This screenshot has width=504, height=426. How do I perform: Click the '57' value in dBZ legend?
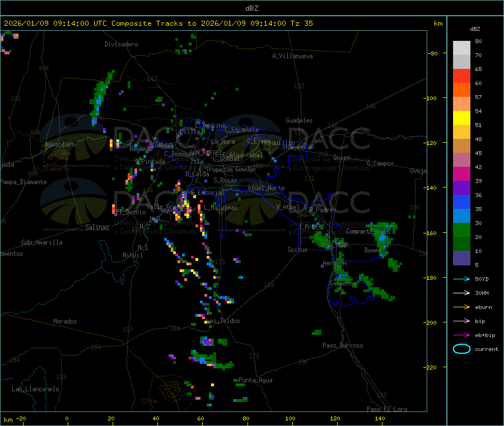coord(478,97)
